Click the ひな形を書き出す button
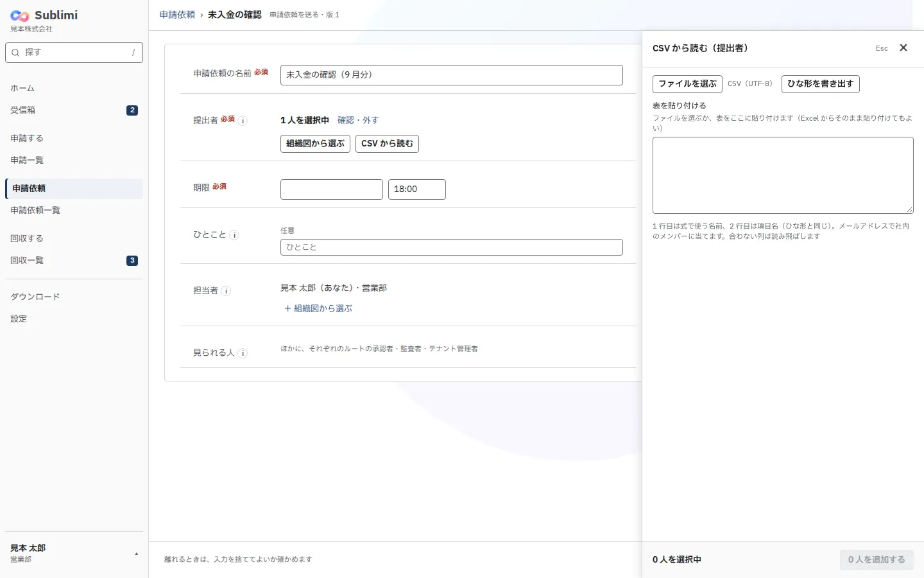The width and height of the screenshot is (924, 578). click(x=821, y=84)
